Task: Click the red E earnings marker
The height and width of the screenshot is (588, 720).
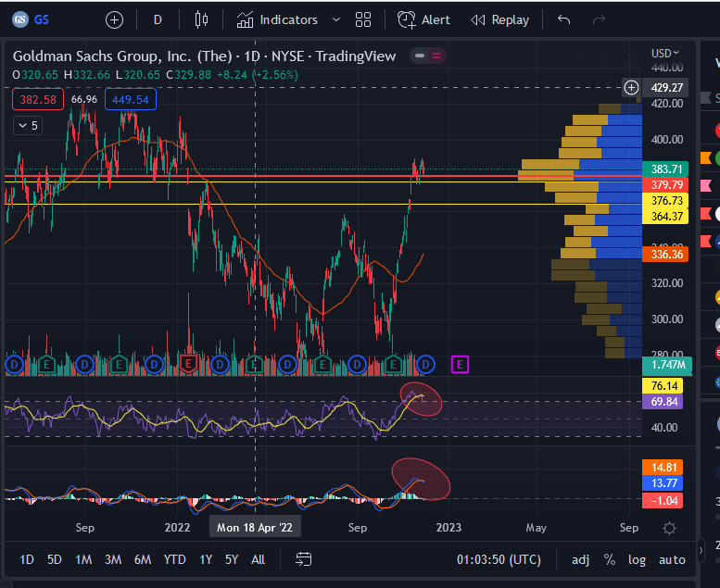Action: click(188, 365)
